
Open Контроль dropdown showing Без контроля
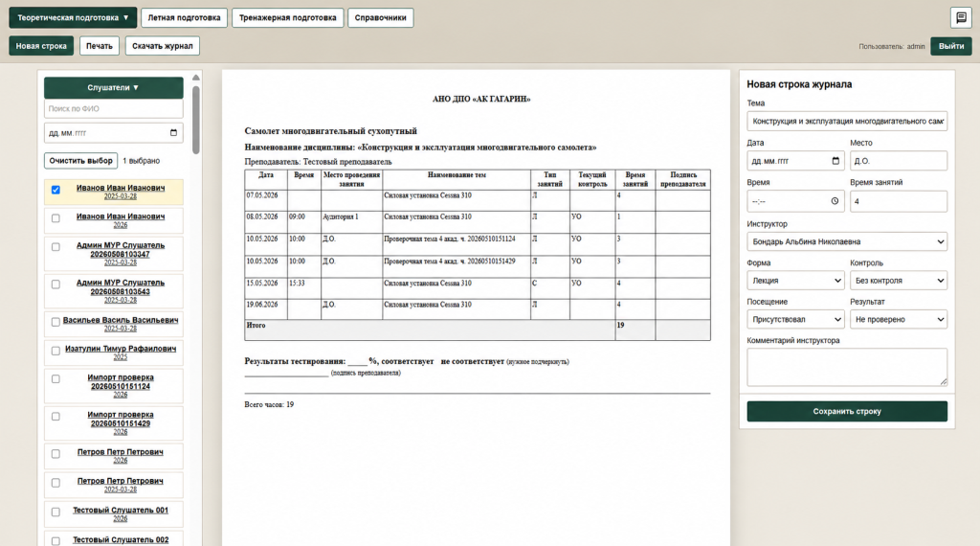point(898,281)
